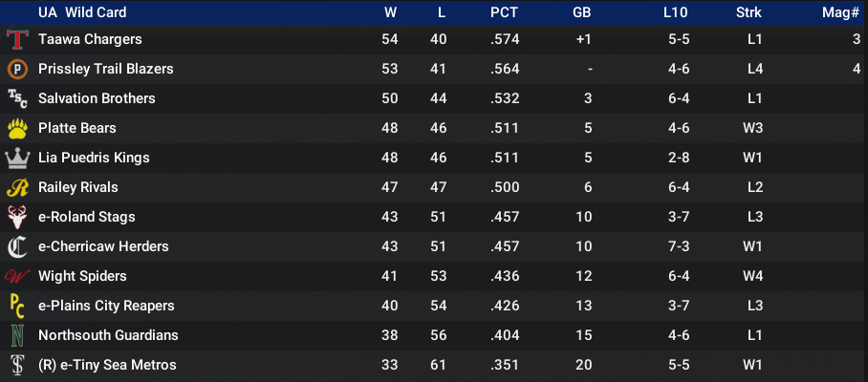The height and width of the screenshot is (382, 868).
Task: Sort by the GB column header
Action: [582, 12]
